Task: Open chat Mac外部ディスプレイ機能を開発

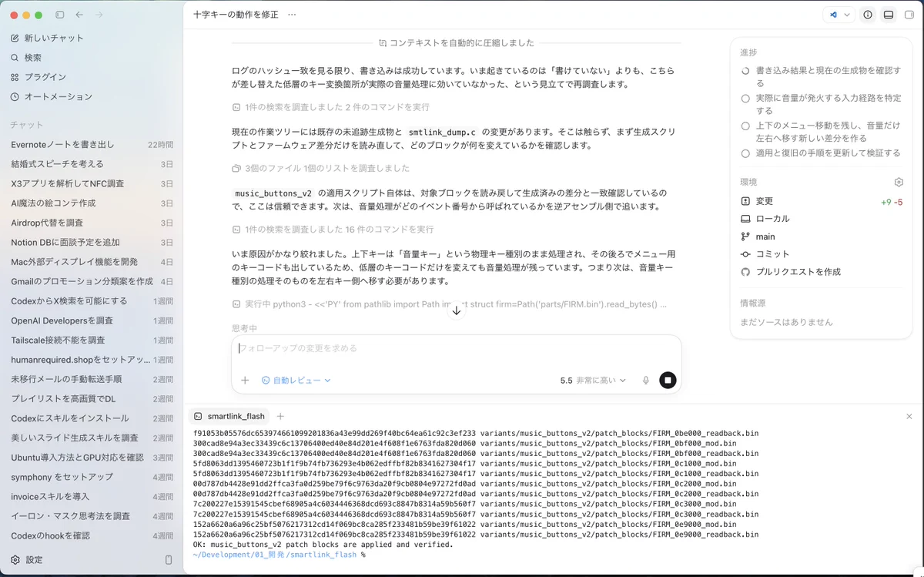Action: pyautogui.click(x=92, y=262)
